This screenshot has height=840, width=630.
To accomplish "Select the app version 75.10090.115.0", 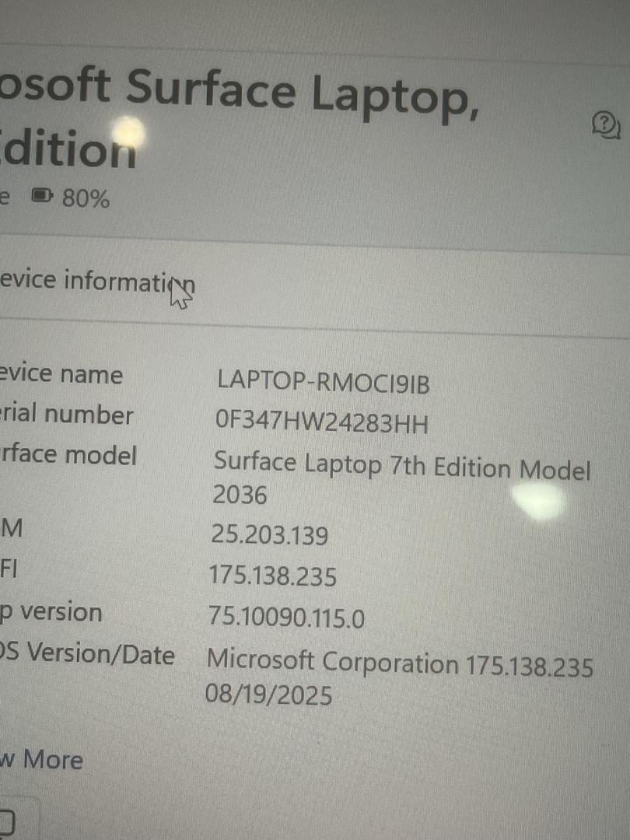I will [286, 617].
